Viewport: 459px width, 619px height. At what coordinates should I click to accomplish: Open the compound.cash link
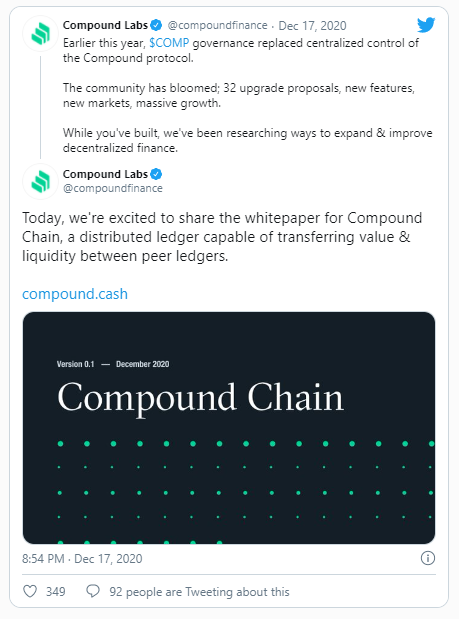[75, 294]
